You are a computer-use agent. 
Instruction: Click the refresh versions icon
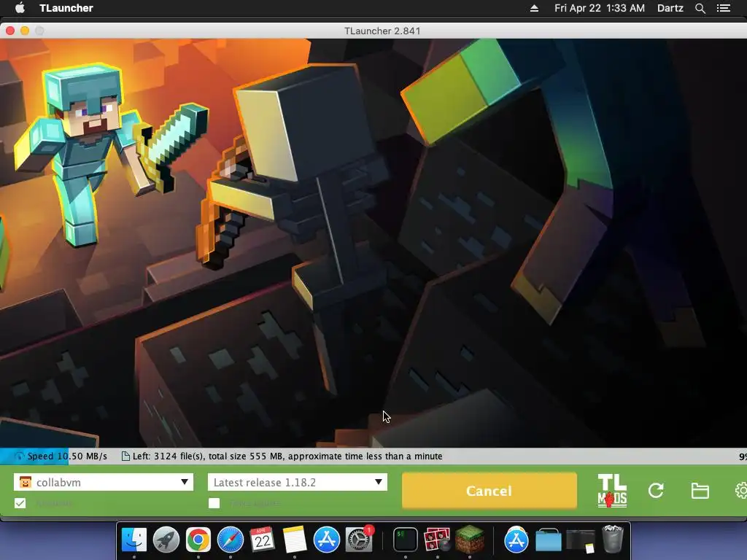[656, 491]
